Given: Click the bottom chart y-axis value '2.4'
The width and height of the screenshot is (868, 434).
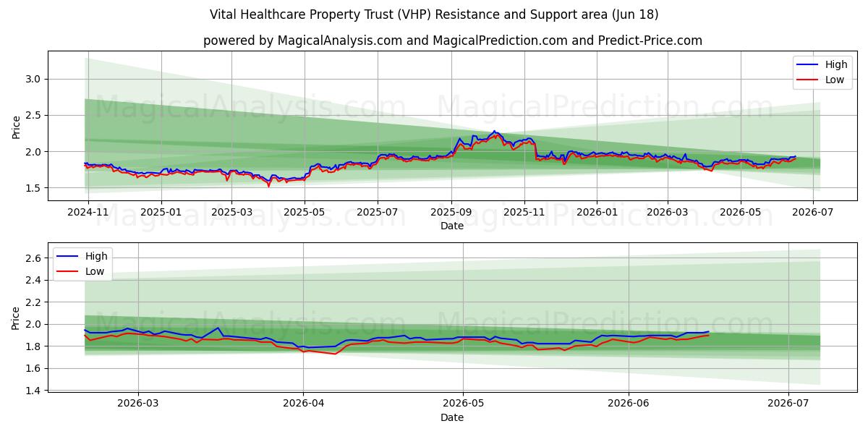Looking at the screenshot, I should 34,280.
